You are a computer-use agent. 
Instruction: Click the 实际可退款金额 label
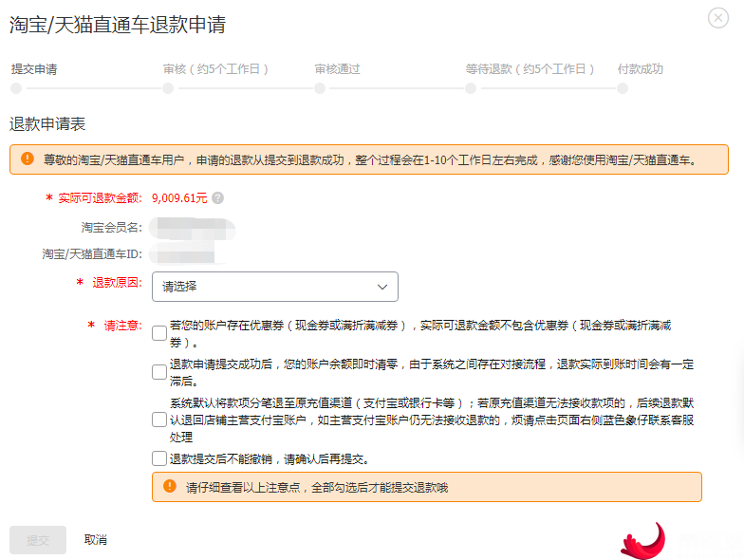click(x=100, y=198)
